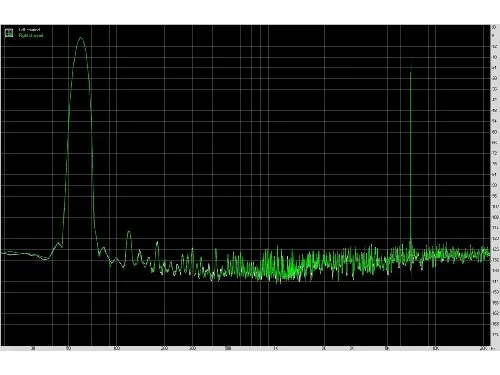Click the small harmonic peak just left of the 200 gridline
This screenshot has width=500, height=375.
157,243
